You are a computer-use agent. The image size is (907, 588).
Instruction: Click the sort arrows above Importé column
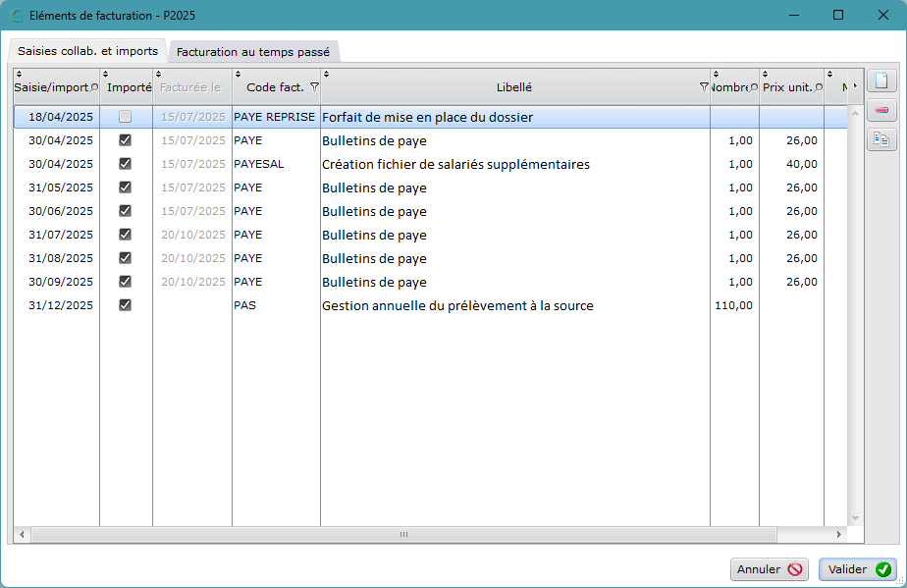[x=105, y=74]
